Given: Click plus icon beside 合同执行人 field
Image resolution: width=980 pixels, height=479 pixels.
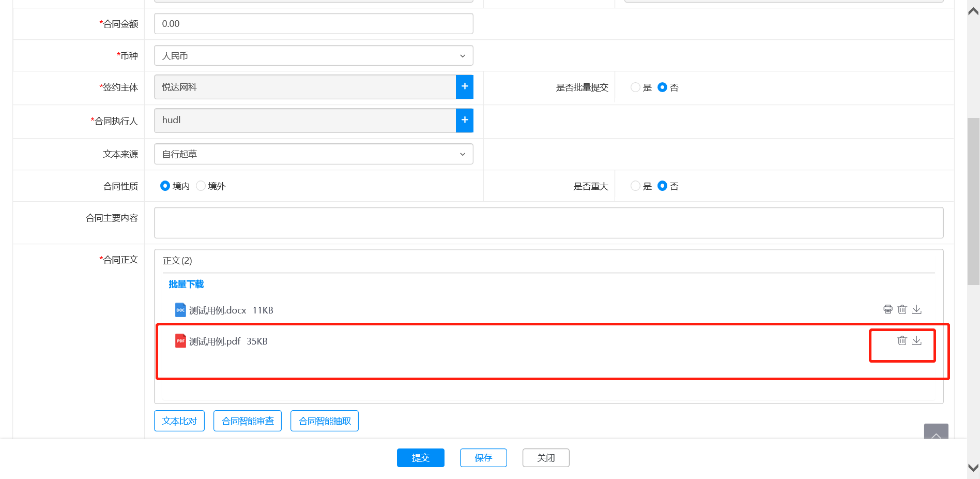Looking at the screenshot, I should [x=464, y=120].
